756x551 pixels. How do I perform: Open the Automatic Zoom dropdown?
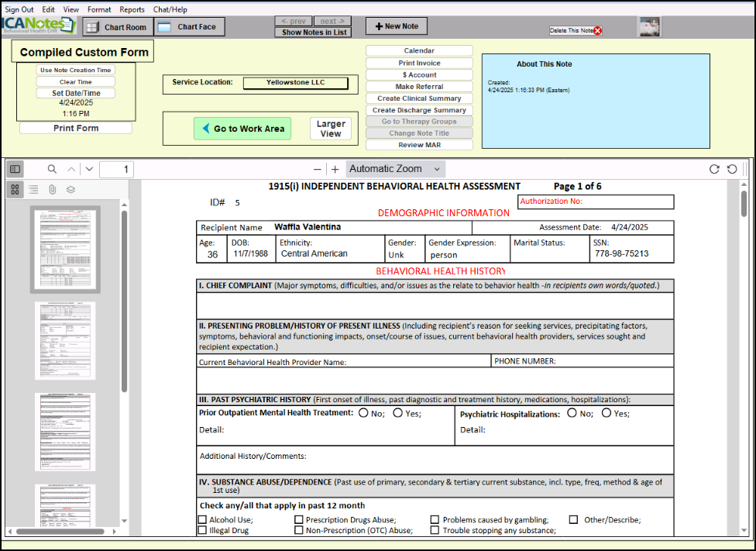click(395, 169)
